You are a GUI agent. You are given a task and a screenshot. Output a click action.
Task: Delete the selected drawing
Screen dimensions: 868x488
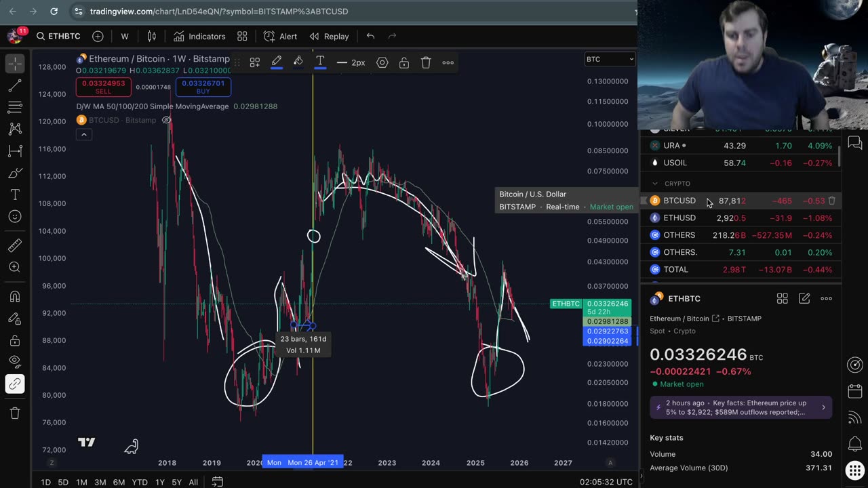click(426, 62)
